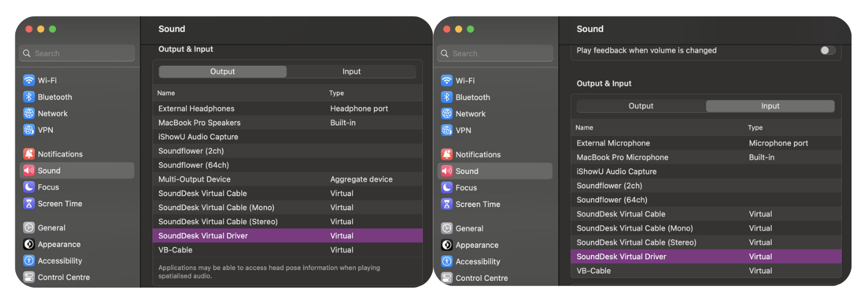Click the Bluetooth icon in the right window sidebar

coord(447,97)
